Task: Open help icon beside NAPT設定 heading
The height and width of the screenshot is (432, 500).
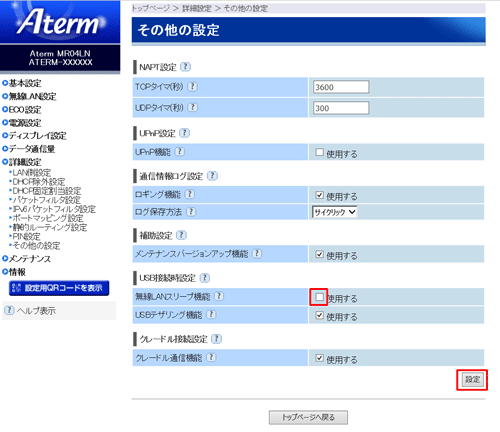Action: (185, 67)
